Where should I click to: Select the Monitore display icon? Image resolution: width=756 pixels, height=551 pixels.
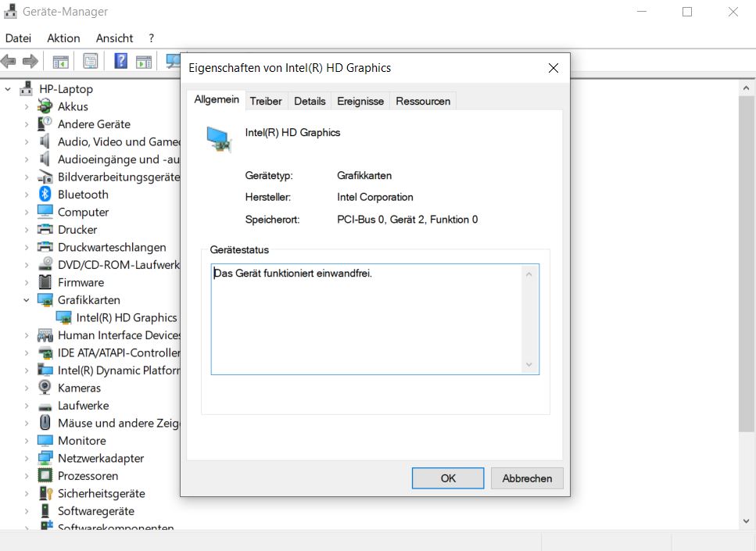click(45, 441)
